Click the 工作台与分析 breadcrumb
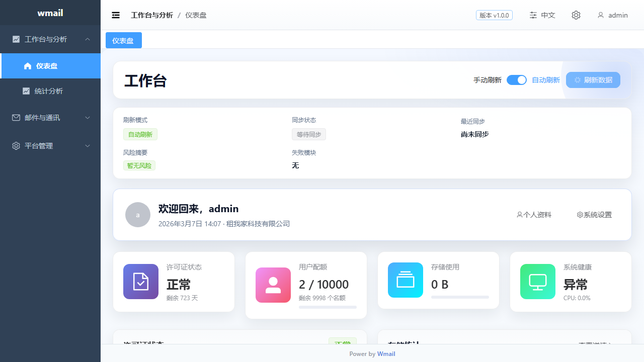Screen dimensions: 644x362 pyautogui.click(x=152, y=15)
